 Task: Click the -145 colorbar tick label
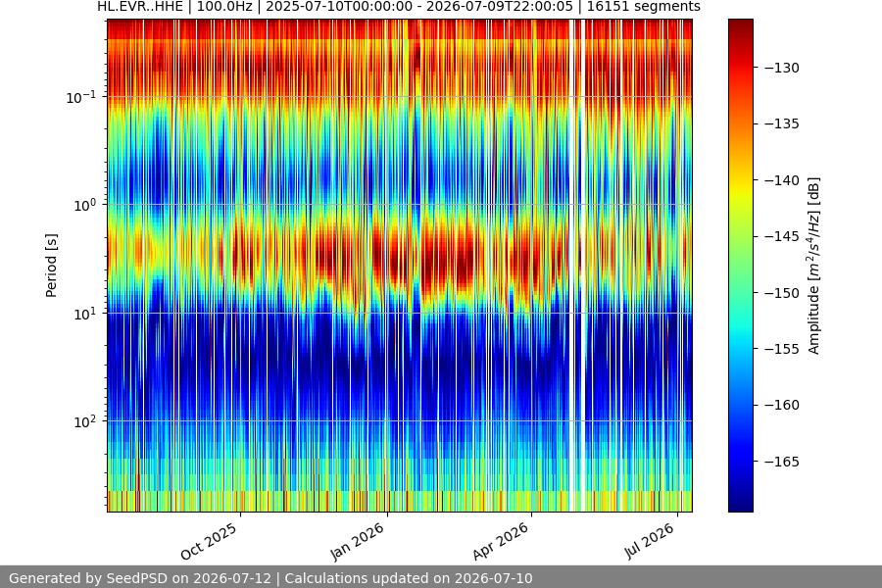(782, 236)
